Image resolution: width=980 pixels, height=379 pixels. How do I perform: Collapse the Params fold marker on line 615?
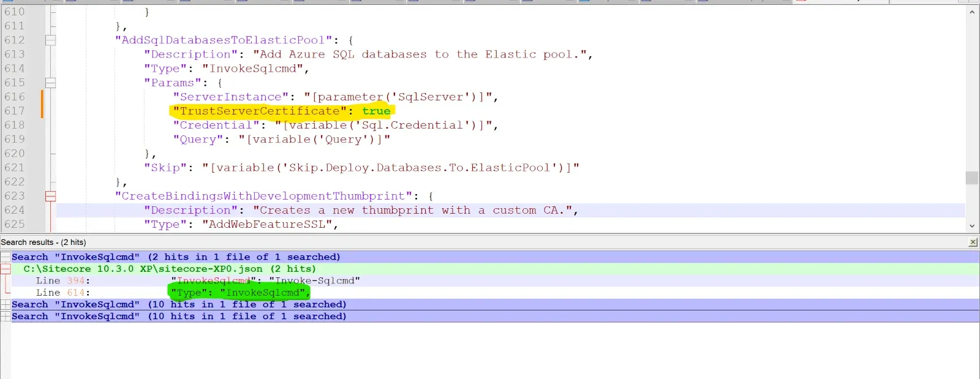(51, 83)
